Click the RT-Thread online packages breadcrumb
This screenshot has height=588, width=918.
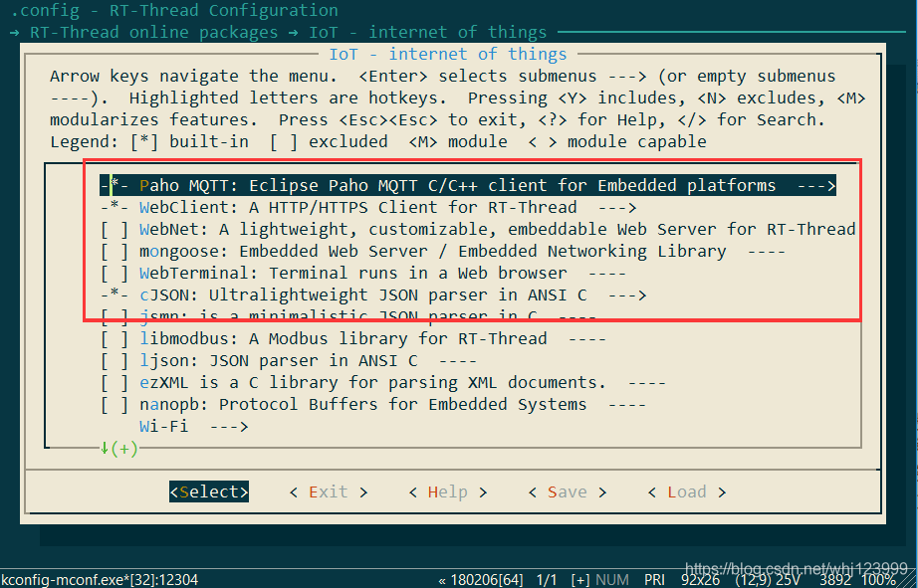tap(154, 32)
